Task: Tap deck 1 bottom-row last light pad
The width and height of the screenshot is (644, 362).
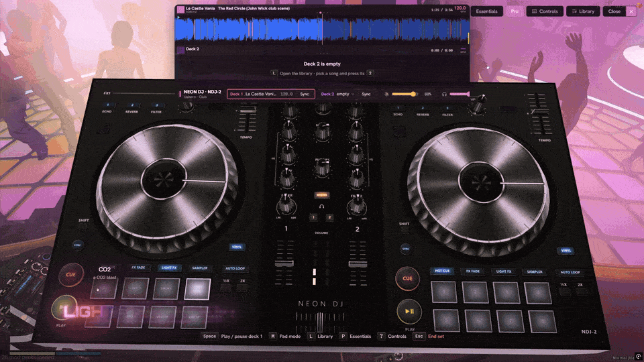Action: click(x=194, y=317)
